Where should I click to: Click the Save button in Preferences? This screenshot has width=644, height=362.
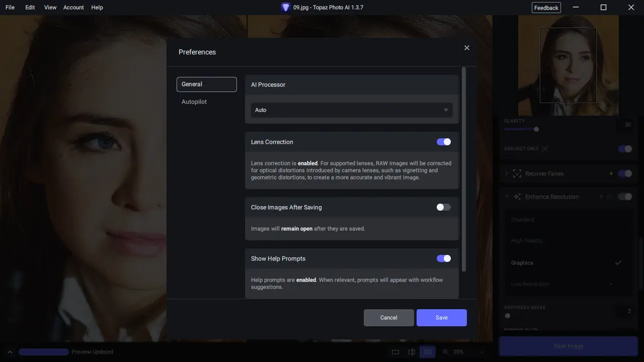click(x=442, y=318)
